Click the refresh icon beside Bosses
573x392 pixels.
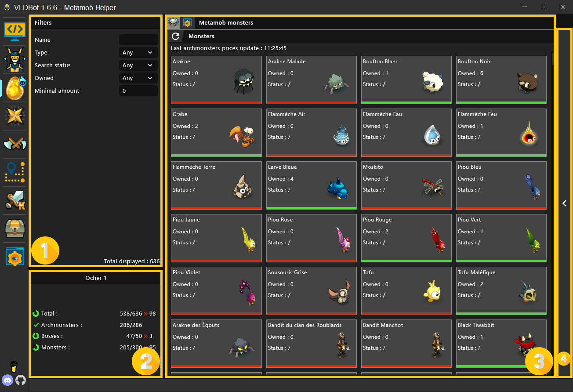(36, 336)
